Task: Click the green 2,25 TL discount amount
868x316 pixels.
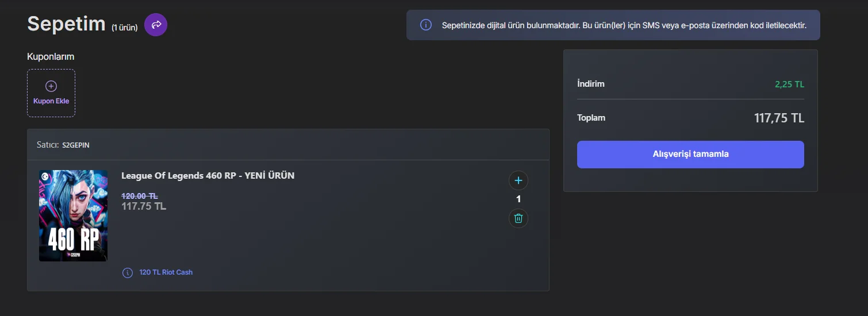Action: [789, 84]
